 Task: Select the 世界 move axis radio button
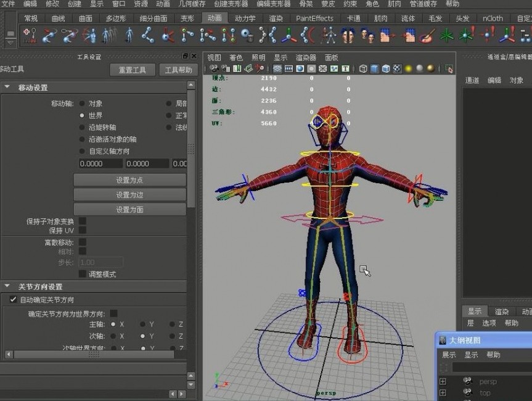point(82,115)
